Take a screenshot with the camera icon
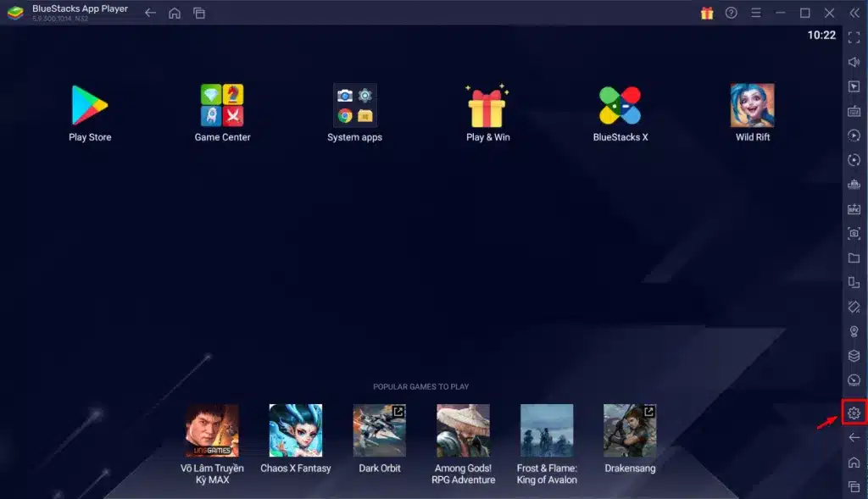Image resolution: width=868 pixels, height=499 pixels. point(854,234)
